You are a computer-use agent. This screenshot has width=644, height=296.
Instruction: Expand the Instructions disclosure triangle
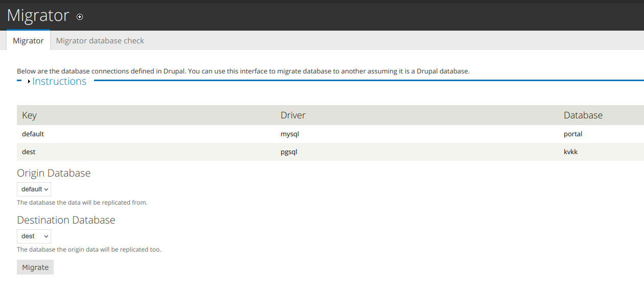coord(29,82)
